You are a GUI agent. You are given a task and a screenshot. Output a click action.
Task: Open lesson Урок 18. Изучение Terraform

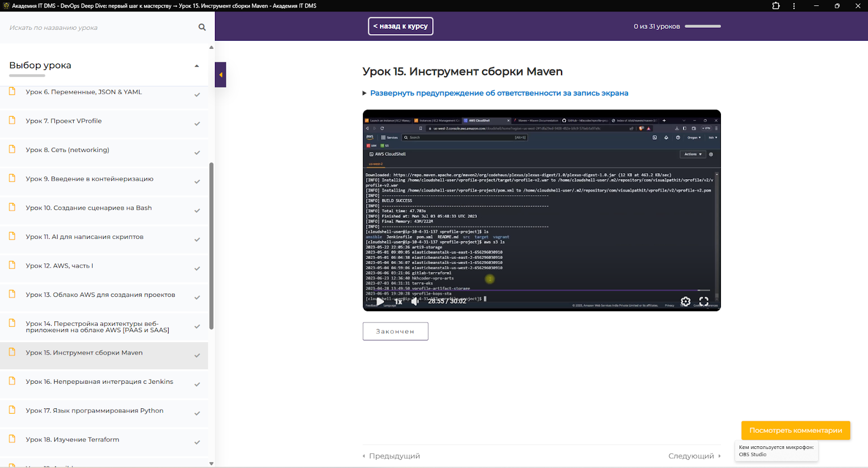point(72,440)
